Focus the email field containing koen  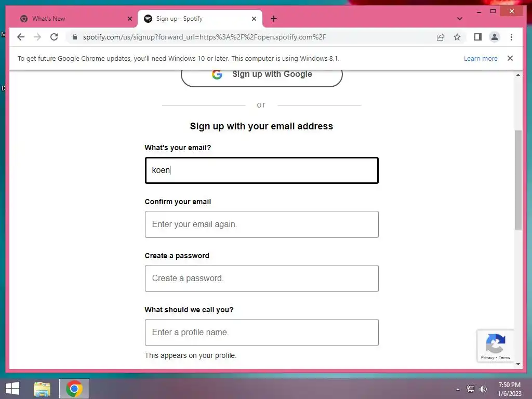point(262,170)
